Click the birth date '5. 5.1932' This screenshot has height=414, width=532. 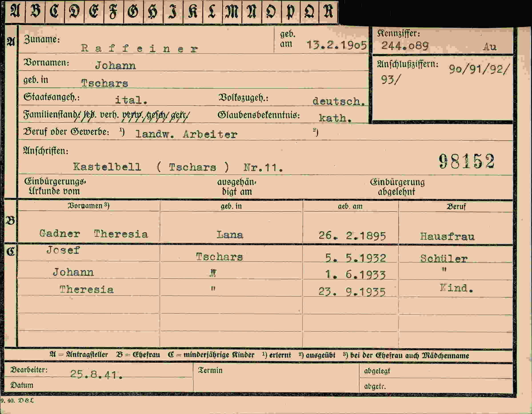(356, 258)
